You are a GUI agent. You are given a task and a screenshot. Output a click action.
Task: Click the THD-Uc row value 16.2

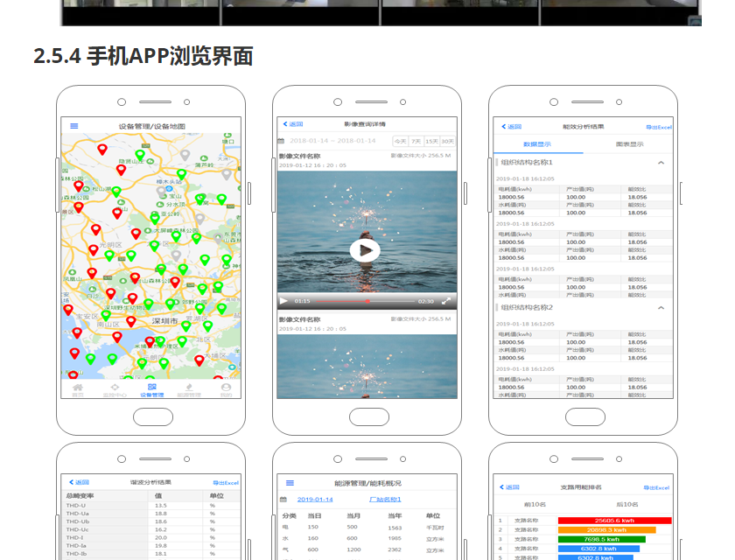[161, 529]
